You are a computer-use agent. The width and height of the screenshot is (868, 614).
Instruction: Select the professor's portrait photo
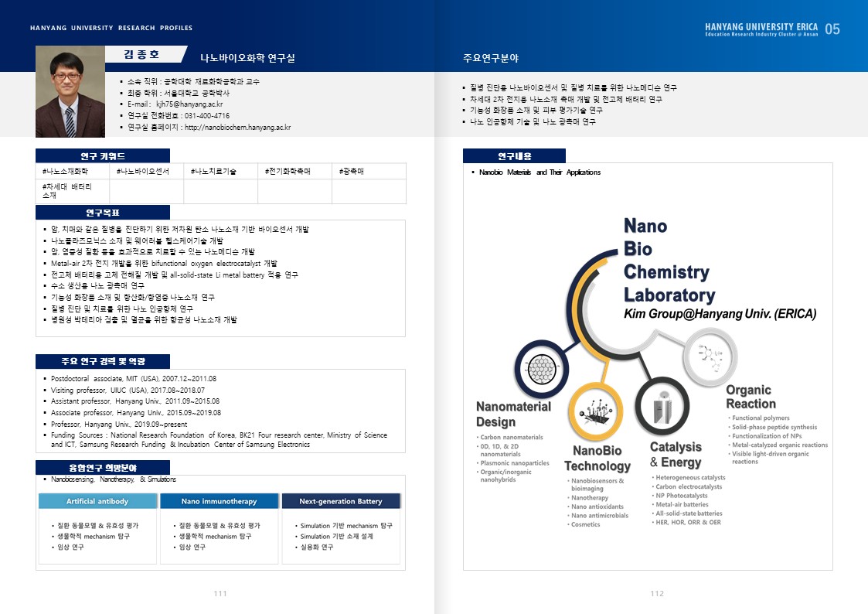[70, 91]
